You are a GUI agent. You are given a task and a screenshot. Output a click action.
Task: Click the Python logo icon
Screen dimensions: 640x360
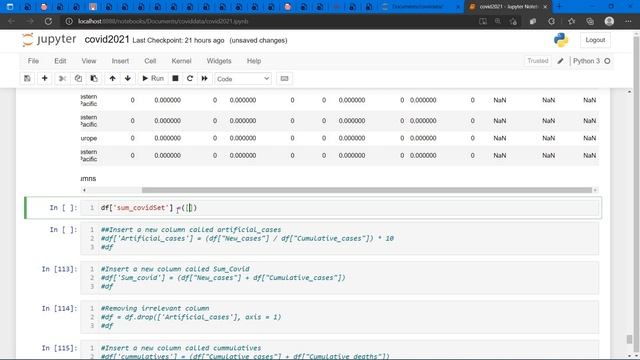pyautogui.click(x=561, y=40)
